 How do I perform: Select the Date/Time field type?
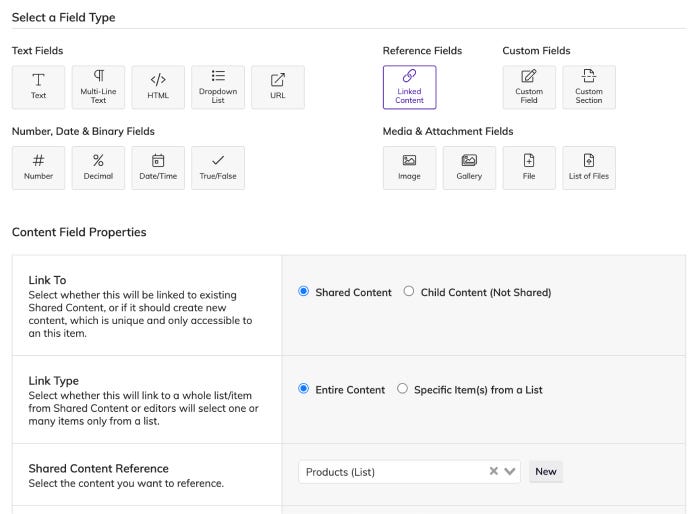coord(158,168)
